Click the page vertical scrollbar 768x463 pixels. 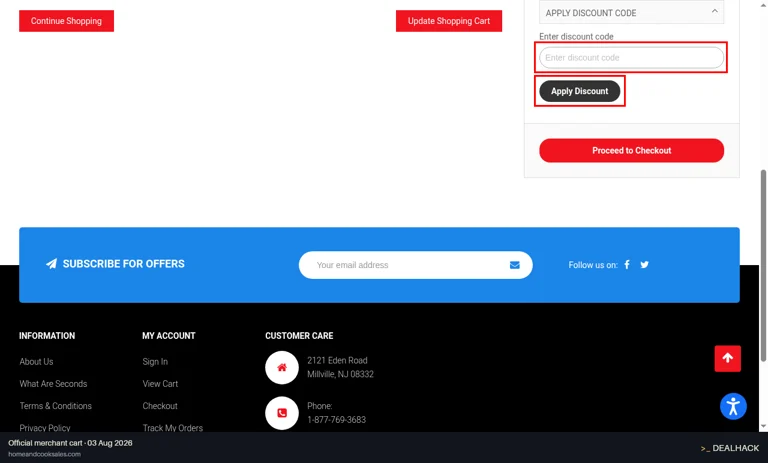763,266
